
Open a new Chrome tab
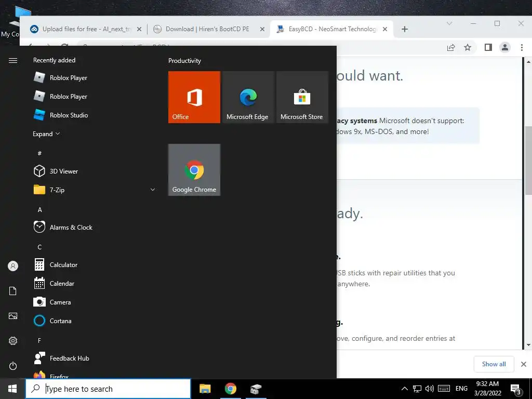click(x=404, y=29)
